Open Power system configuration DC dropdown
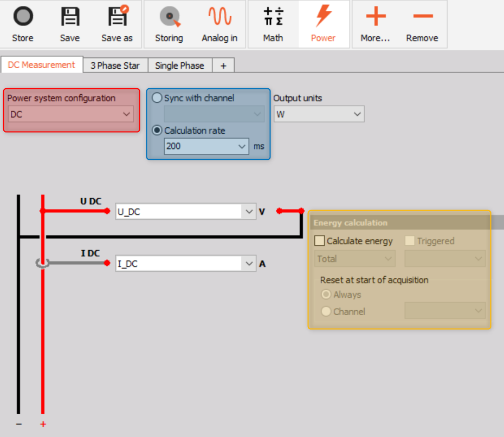 coord(71,114)
